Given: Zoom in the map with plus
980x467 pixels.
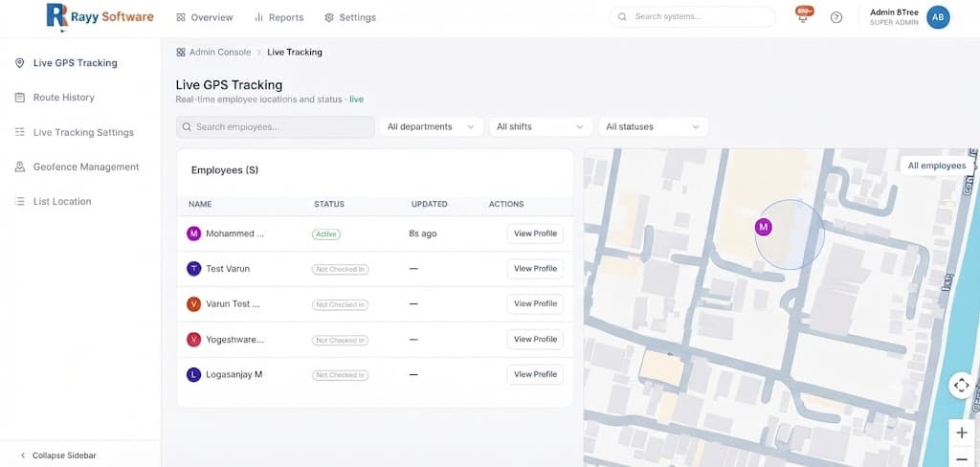Looking at the screenshot, I should [961, 433].
